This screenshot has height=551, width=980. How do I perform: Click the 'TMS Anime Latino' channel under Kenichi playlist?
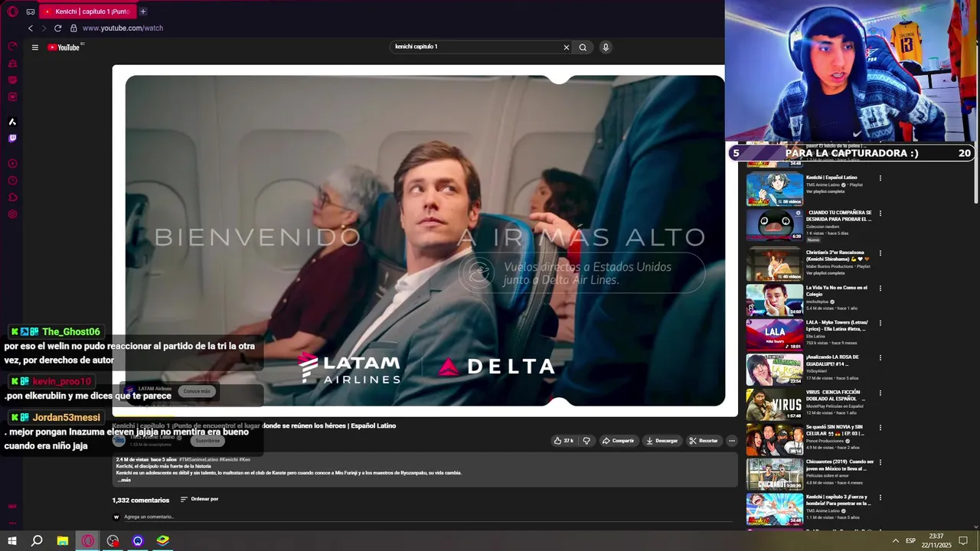coord(823,184)
